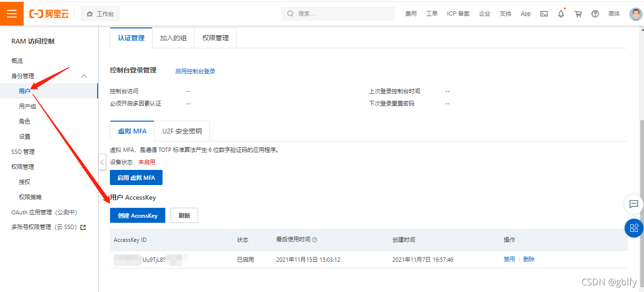Click the help question mark icon
Image resolution: width=644 pixels, height=292 pixels.
595,13
